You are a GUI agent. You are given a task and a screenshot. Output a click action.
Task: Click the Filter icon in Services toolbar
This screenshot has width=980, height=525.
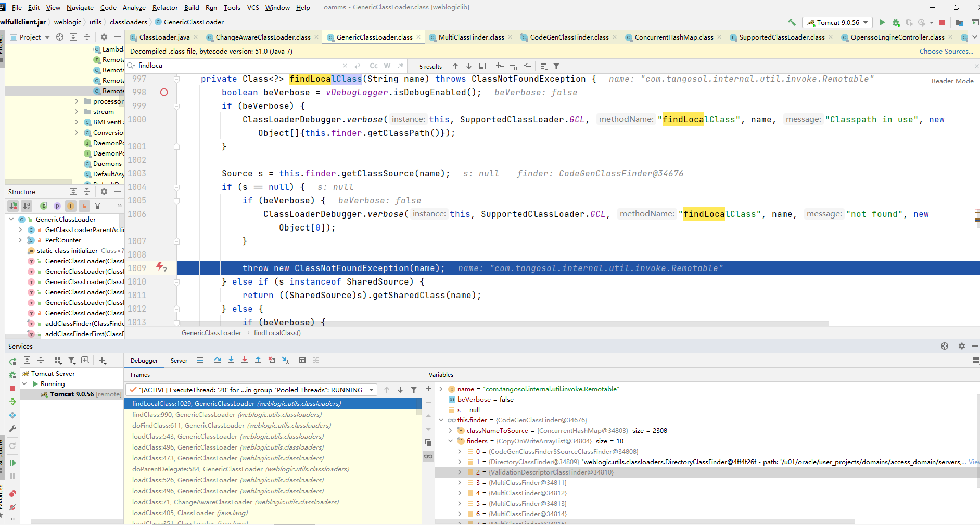[72, 360]
